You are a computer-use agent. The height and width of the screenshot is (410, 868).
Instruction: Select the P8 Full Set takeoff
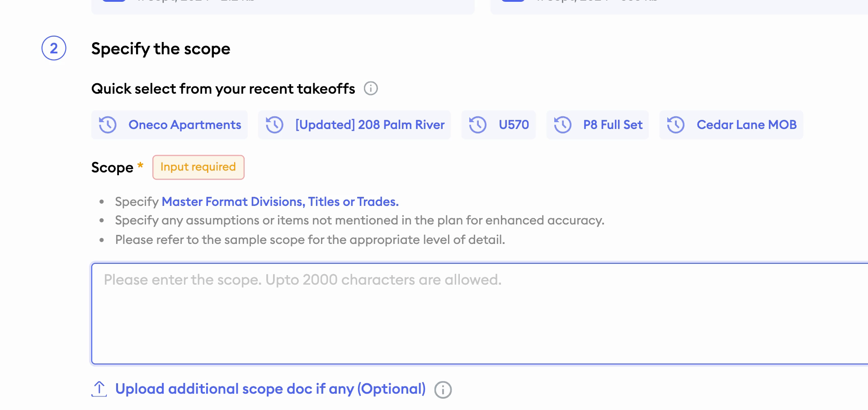coord(598,125)
